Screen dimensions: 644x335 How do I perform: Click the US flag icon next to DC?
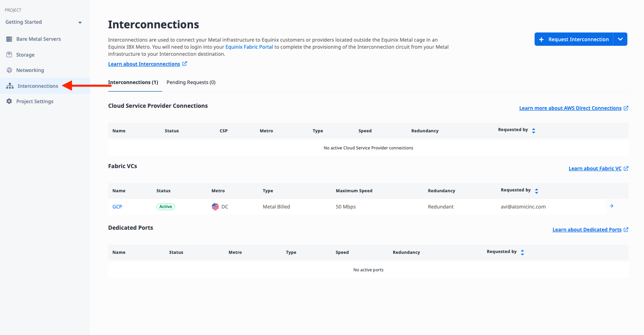[215, 207]
